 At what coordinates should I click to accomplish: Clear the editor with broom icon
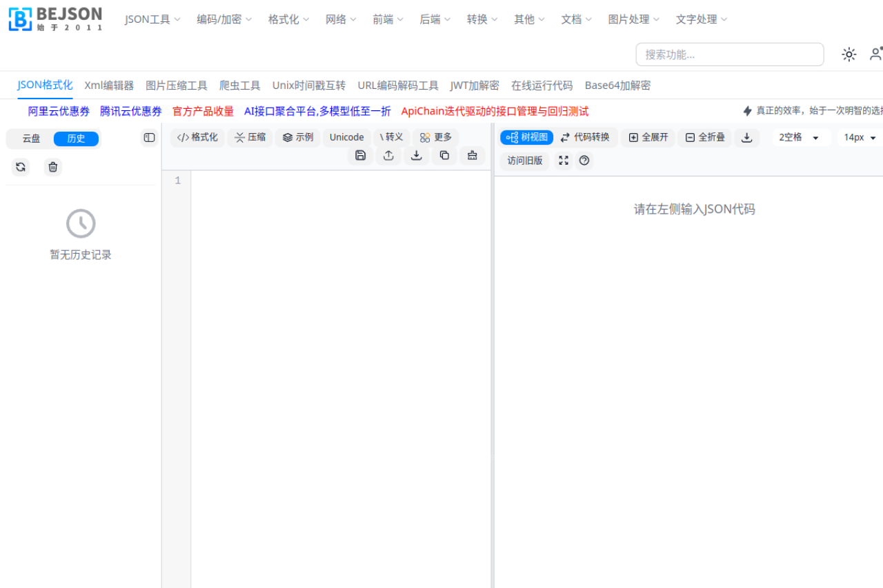point(472,156)
